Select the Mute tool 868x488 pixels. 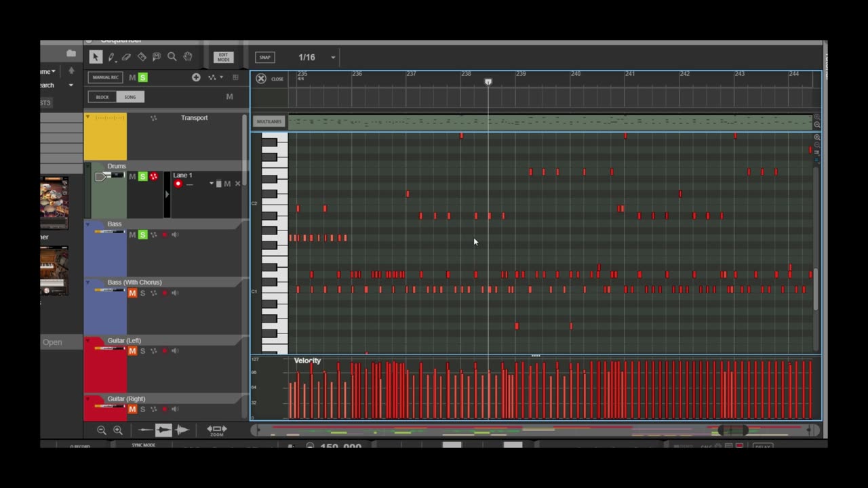click(157, 57)
